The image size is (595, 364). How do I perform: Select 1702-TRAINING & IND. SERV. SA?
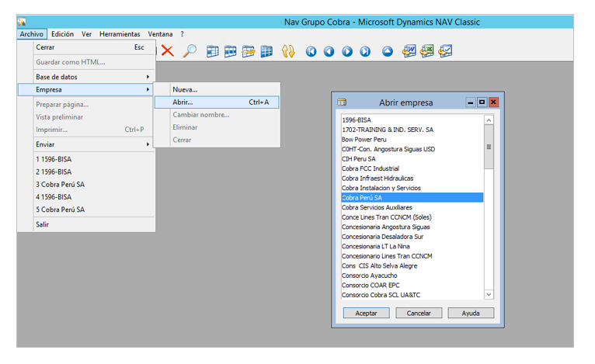point(412,130)
